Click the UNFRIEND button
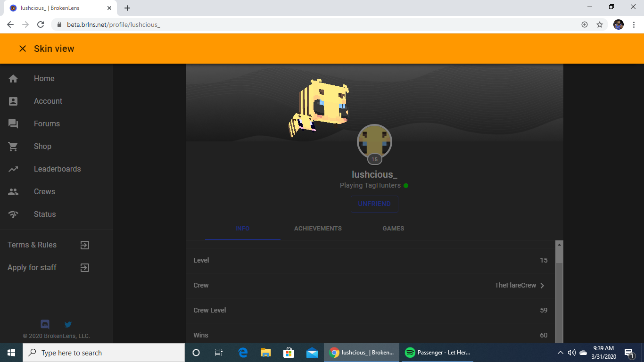Screen dimensions: 644x362 (x=374, y=204)
